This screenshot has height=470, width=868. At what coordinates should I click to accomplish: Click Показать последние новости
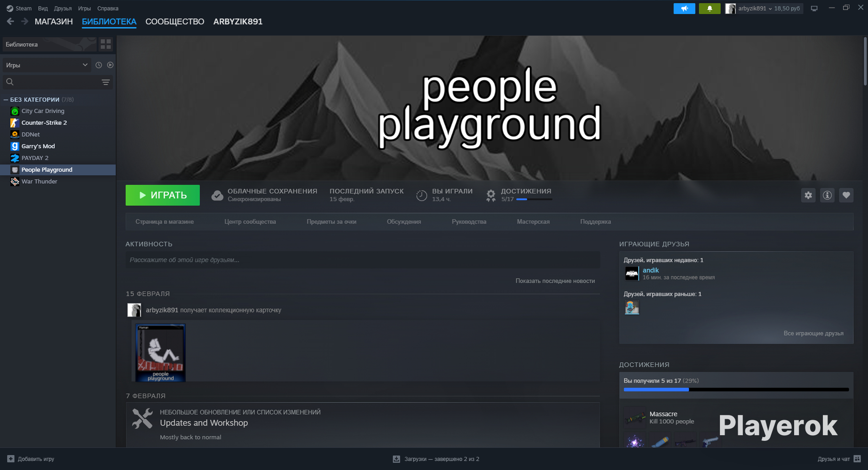(x=555, y=281)
